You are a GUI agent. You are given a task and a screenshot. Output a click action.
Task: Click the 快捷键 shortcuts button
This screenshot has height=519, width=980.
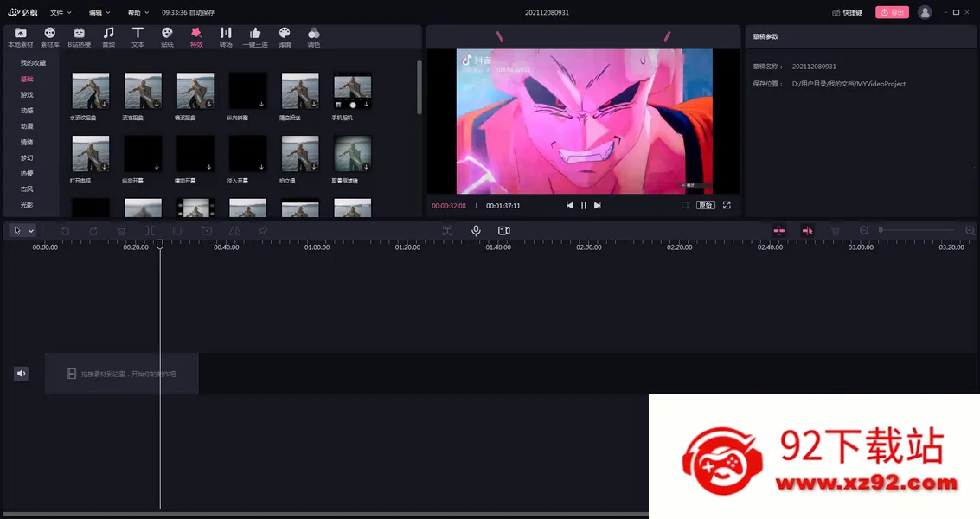(847, 12)
